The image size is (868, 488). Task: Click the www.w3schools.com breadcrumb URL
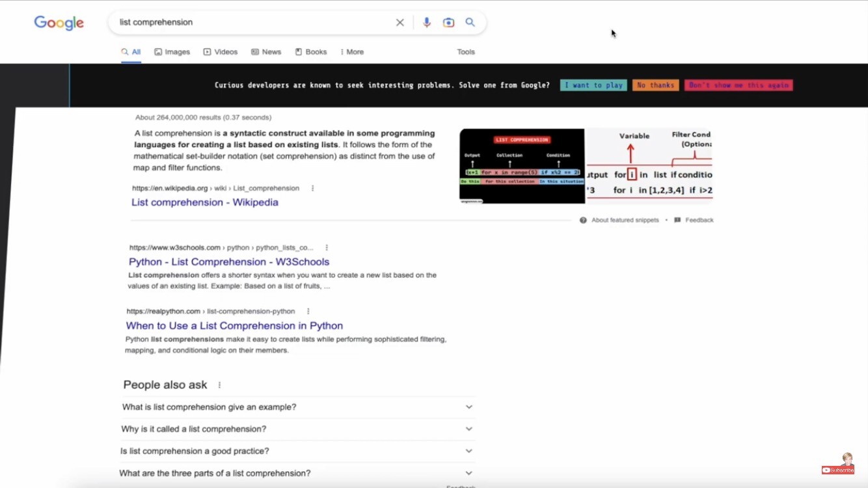point(221,247)
